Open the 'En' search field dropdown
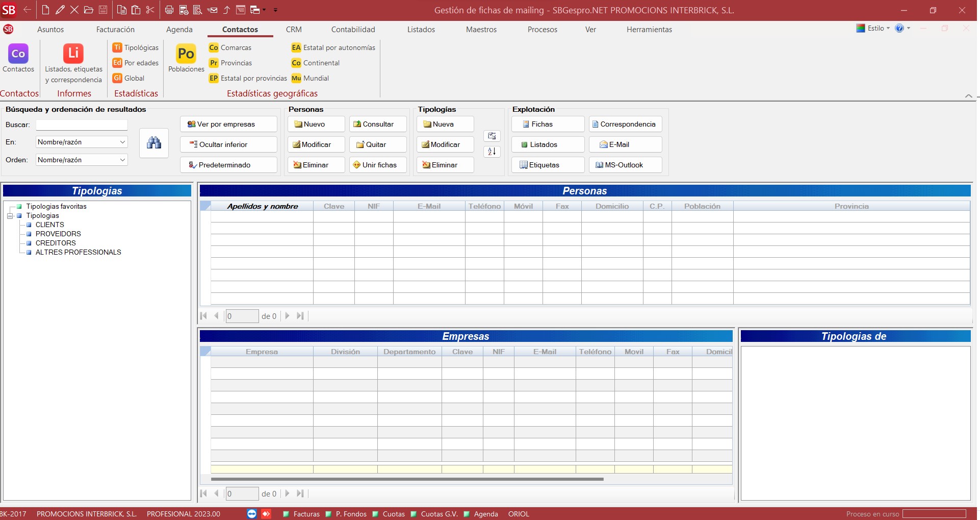This screenshot has height=520, width=980. pyautogui.click(x=122, y=142)
